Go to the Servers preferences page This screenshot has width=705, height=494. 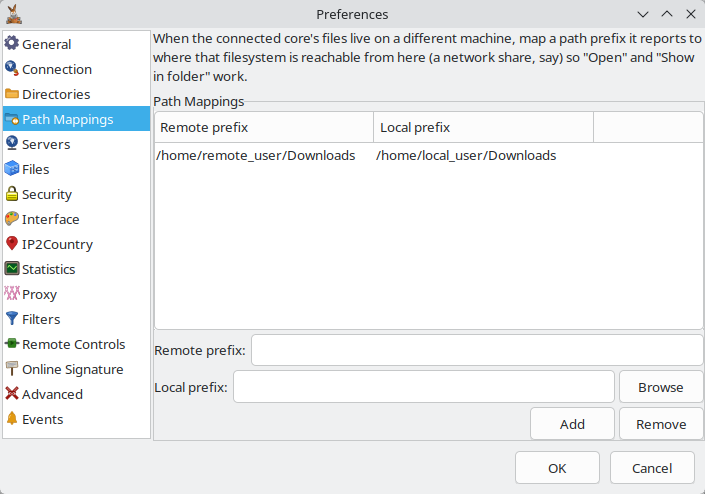point(46,144)
